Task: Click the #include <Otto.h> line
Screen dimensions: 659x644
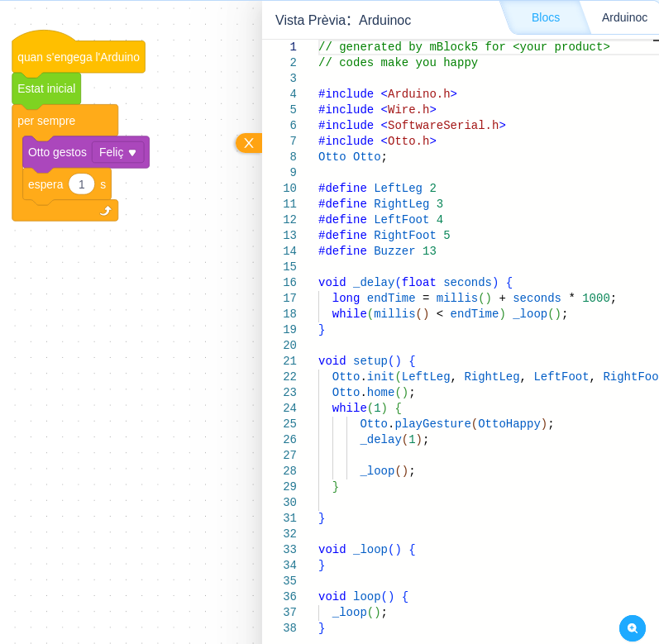Action: coord(377,141)
